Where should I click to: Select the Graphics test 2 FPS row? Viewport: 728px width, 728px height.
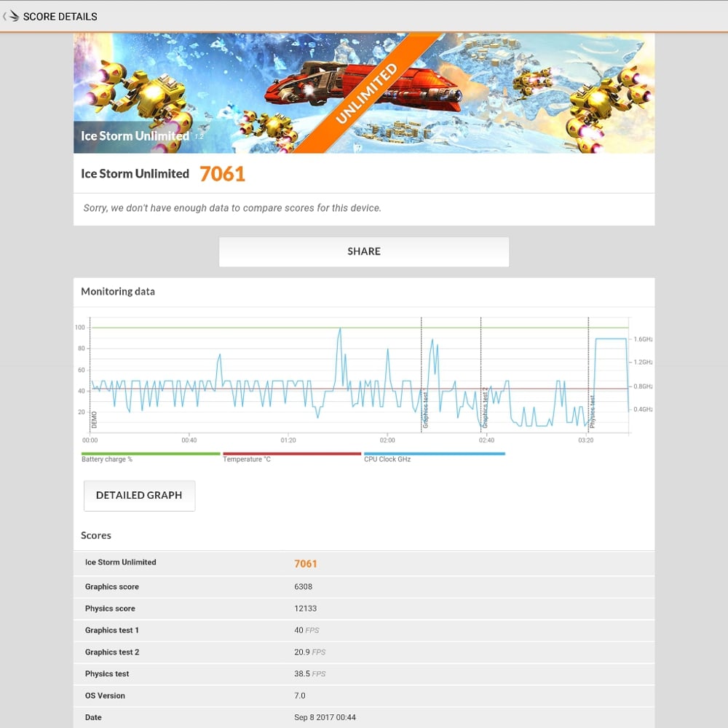pos(363,652)
